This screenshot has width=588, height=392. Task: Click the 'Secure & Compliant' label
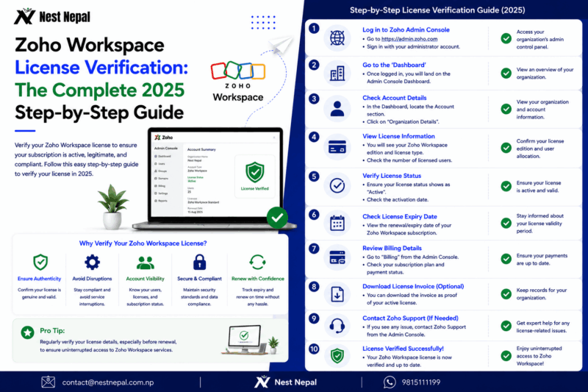point(199,279)
